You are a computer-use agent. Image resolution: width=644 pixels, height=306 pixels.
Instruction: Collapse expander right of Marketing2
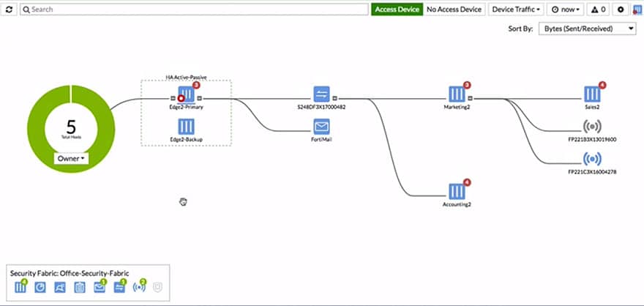471,98
